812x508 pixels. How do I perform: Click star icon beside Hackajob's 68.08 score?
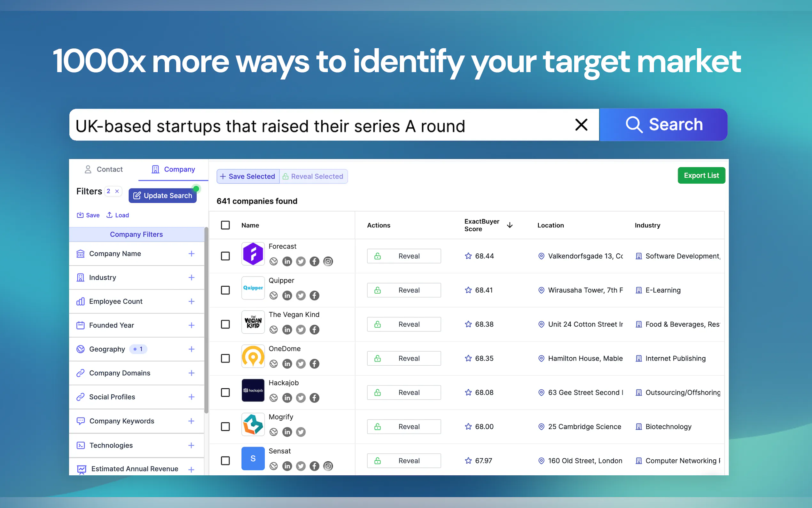click(468, 393)
